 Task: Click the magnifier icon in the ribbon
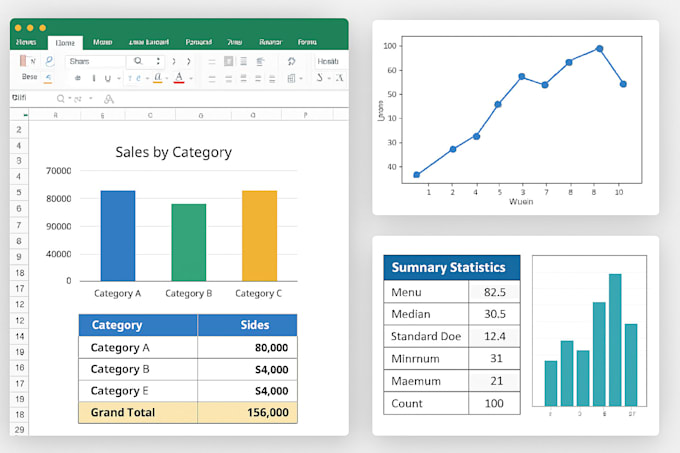point(139,61)
